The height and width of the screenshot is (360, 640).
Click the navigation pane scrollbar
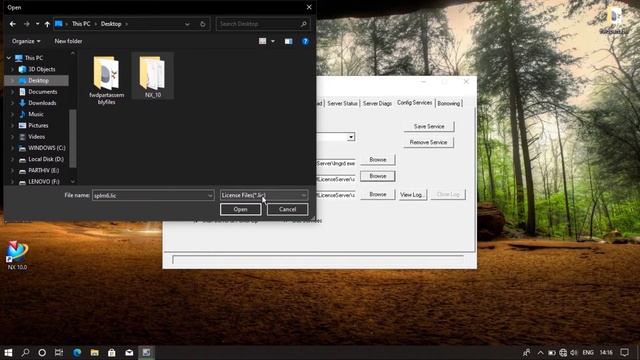coord(73,139)
